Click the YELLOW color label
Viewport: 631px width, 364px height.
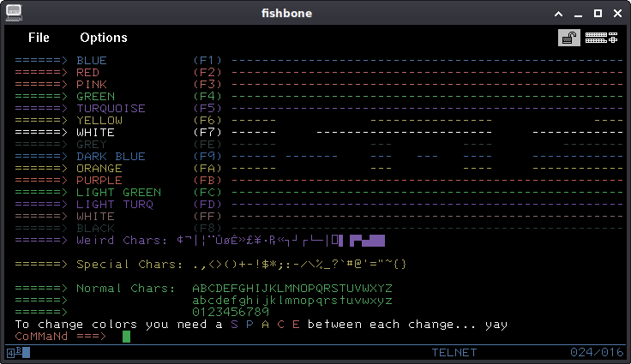point(99,121)
